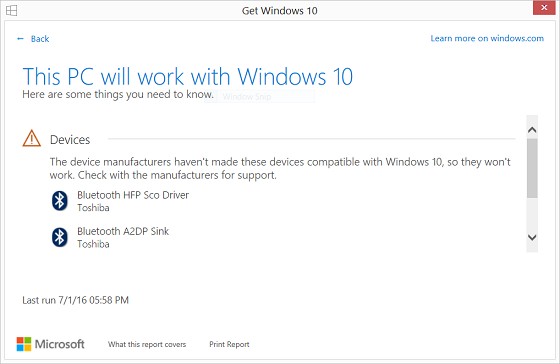Image resolution: width=560 pixels, height=364 pixels.
Task: Go back using the Back link
Action: tap(40, 39)
